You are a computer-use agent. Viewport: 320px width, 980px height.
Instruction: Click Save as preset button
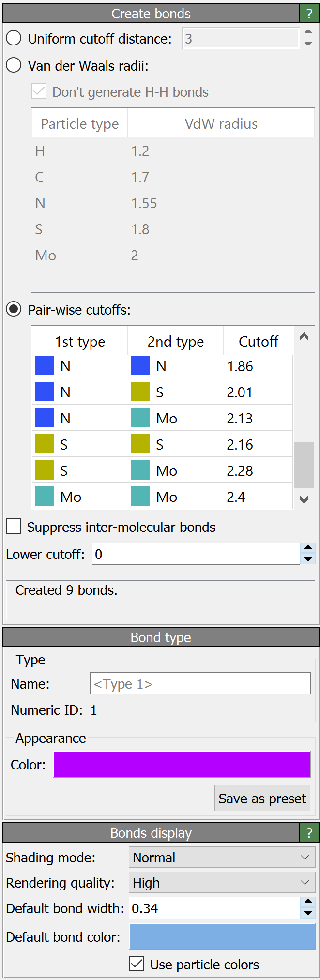(x=262, y=799)
